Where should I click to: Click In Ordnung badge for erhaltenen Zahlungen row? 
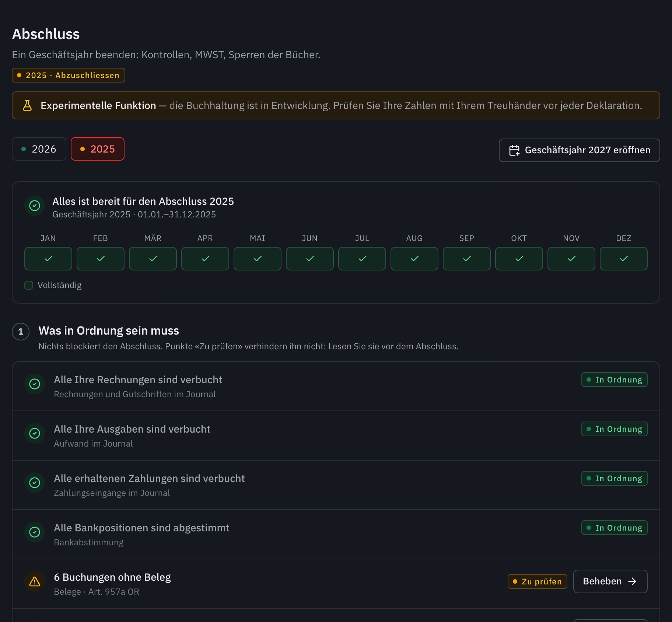pyautogui.click(x=615, y=478)
